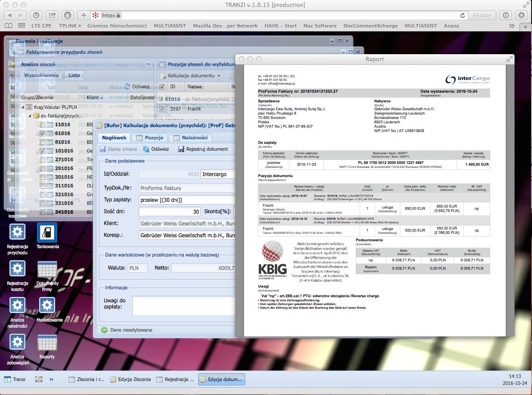Toggle checkbox for position 3197 Fracht

click(162, 109)
